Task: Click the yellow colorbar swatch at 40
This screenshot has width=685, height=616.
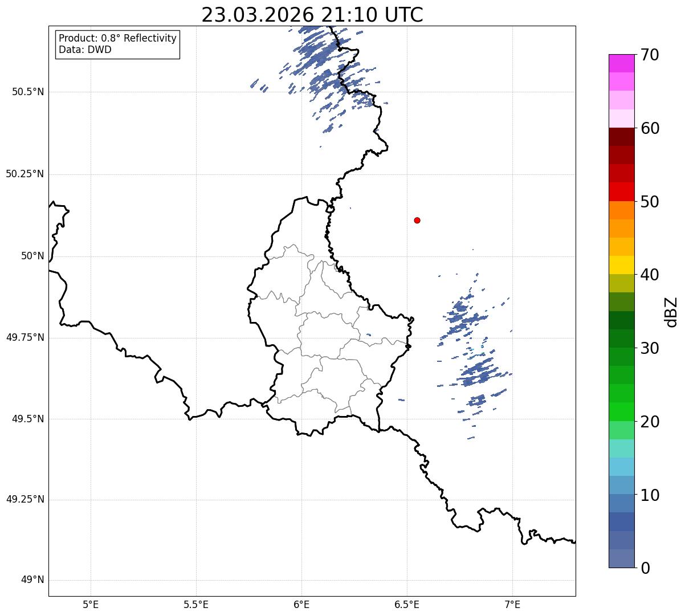Action: [622, 265]
